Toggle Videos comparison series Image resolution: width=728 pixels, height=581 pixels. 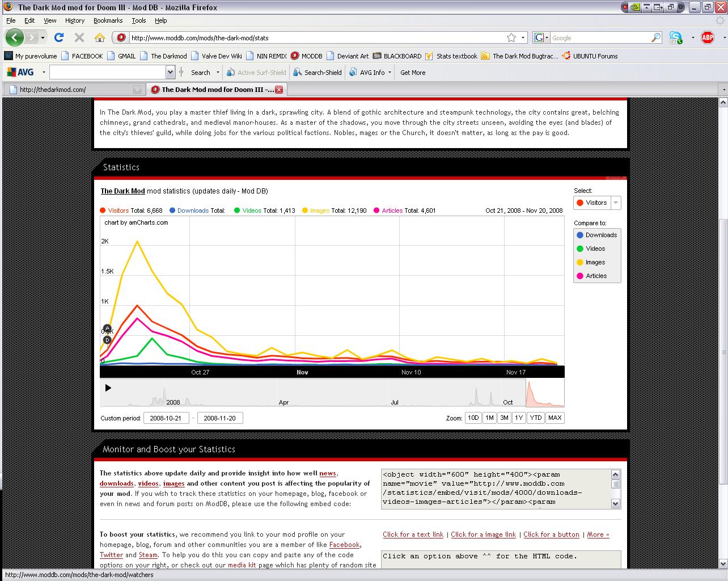(591, 249)
